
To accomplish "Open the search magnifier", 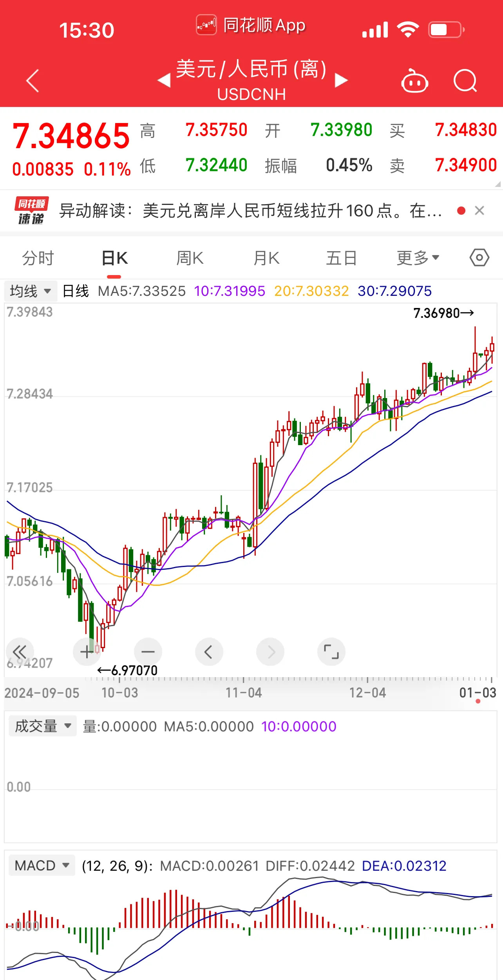I will 465,81.
